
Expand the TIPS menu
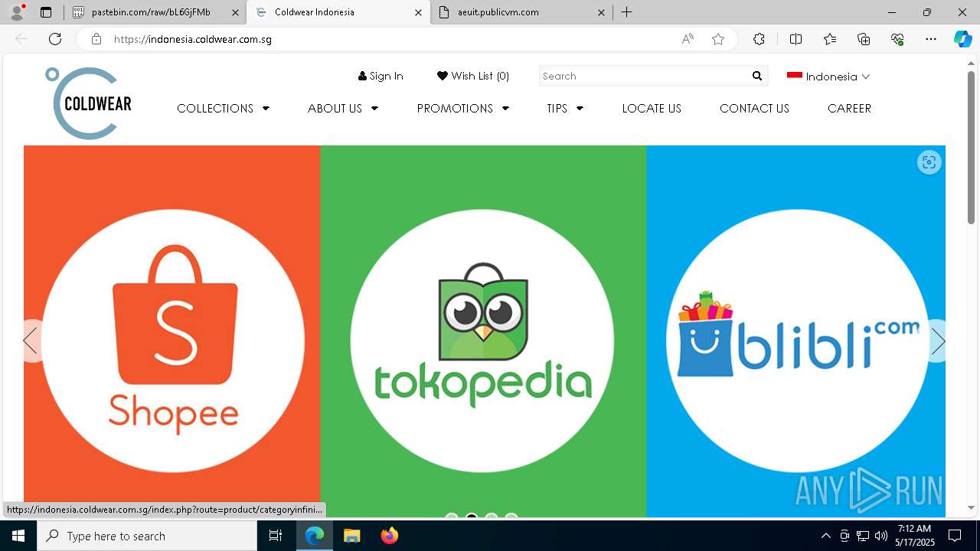pos(565,109)
